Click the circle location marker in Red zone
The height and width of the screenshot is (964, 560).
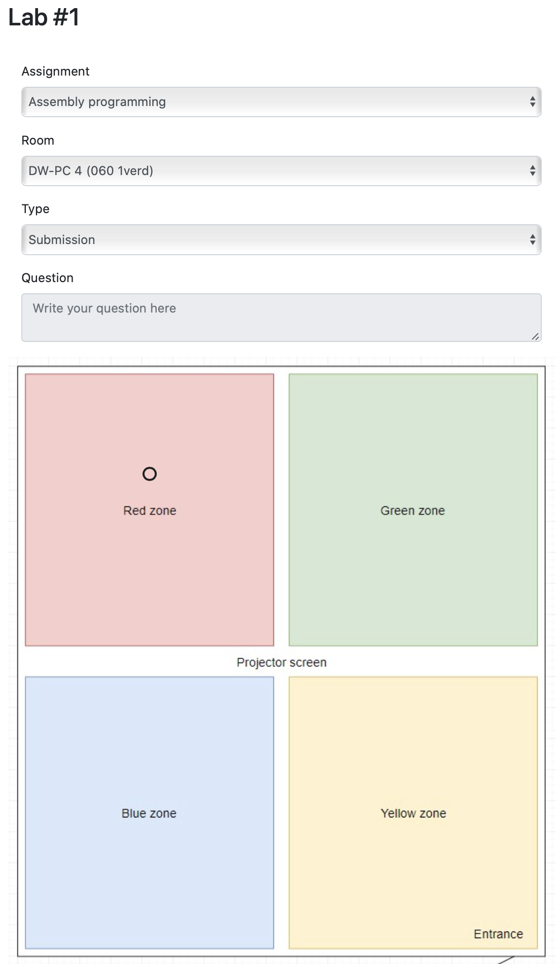tap(150, 474)
